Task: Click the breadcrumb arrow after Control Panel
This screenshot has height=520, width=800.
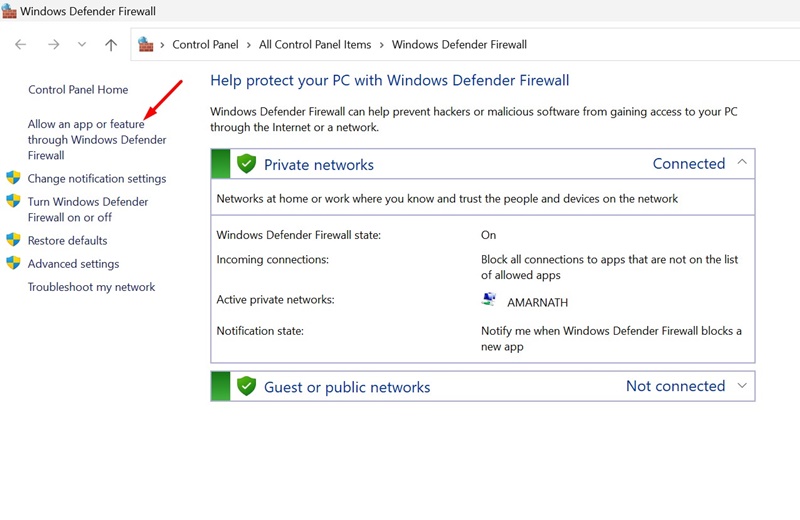Action: pos(248,45)
